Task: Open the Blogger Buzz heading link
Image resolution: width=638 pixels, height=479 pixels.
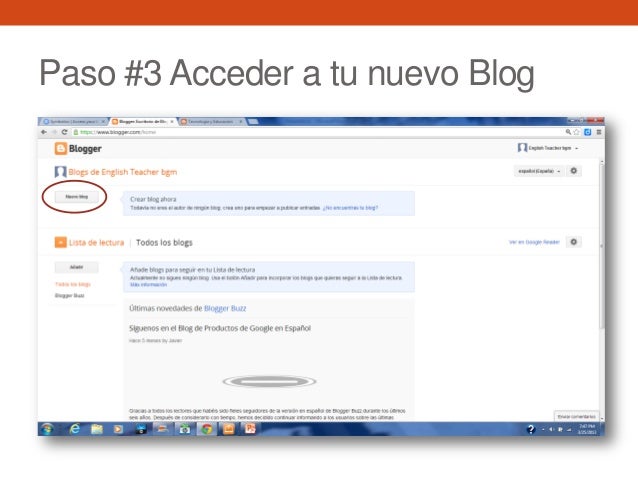Action: click(x=225, y=308)
